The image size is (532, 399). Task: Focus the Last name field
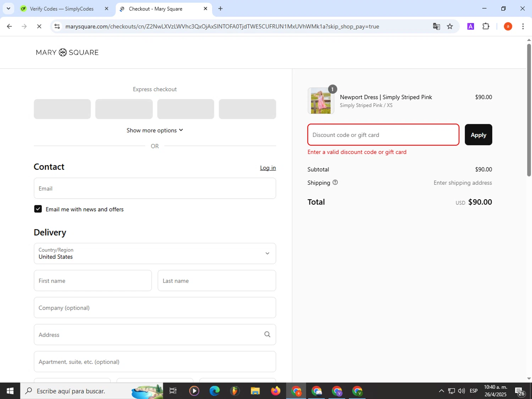217,281
